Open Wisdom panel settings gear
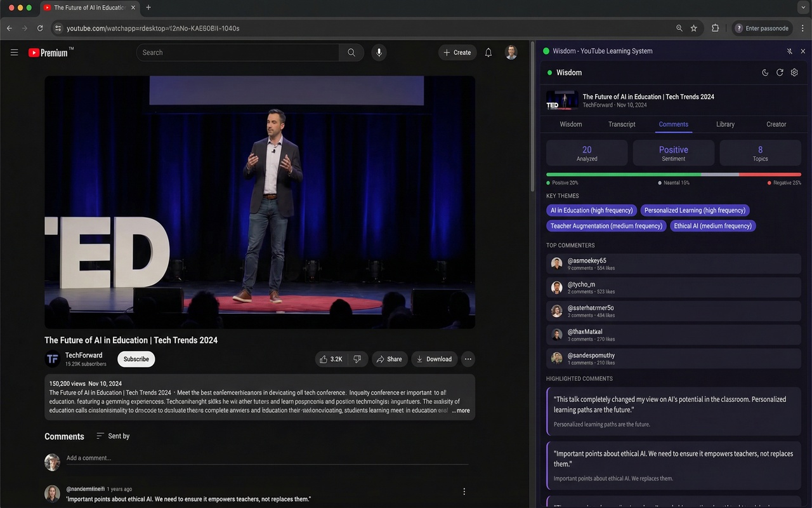812x508 pixels. (x=794, y=73)
